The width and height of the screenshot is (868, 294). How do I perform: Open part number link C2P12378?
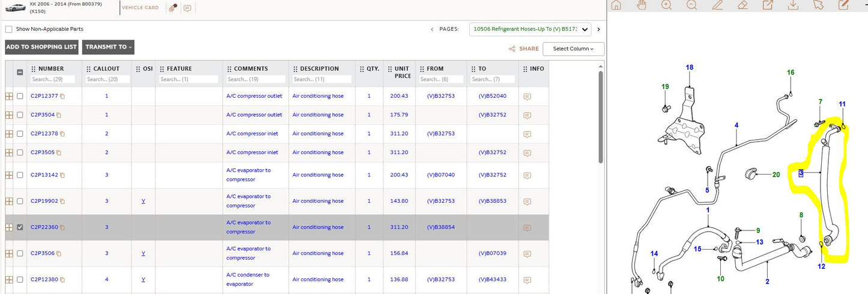[x=44, y=134]
